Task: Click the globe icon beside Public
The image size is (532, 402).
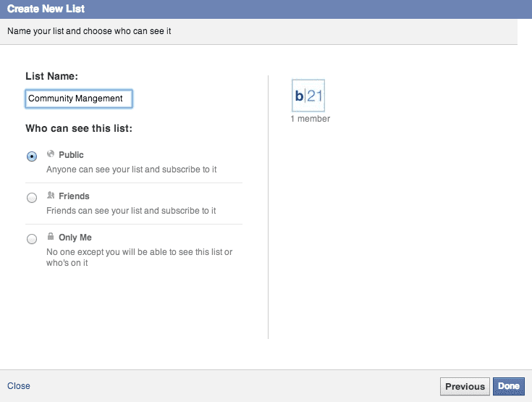Action: click(x=51, y=154)
